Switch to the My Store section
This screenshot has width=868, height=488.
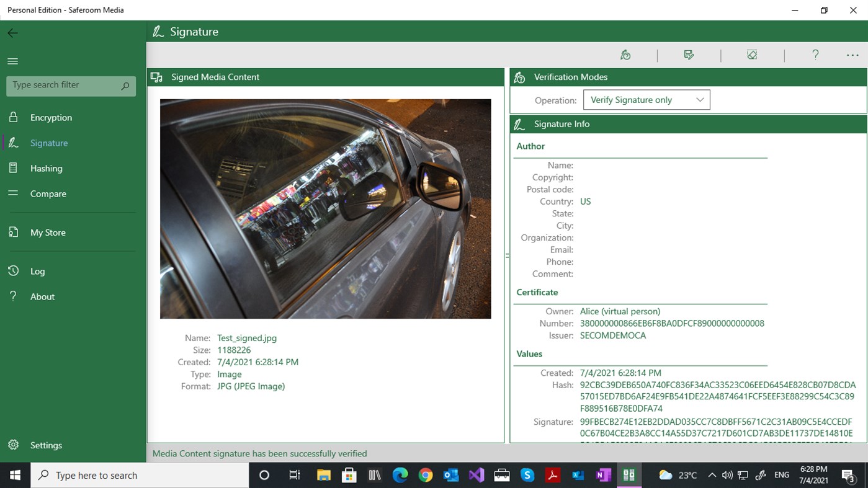tap(48, 232)
